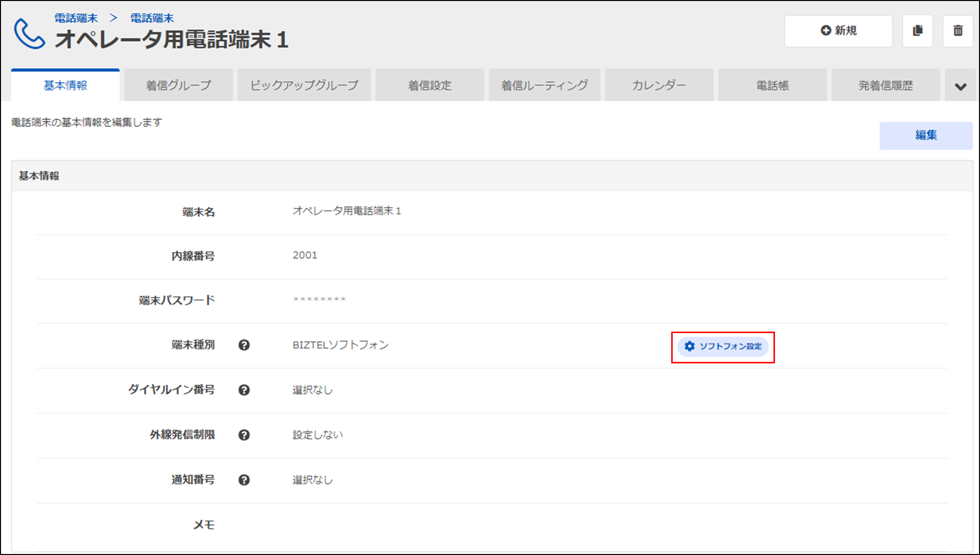Click the 新規 button
The height and width of the screenshot is (555, 980).
pyautogui.click(x=839, y=31)
